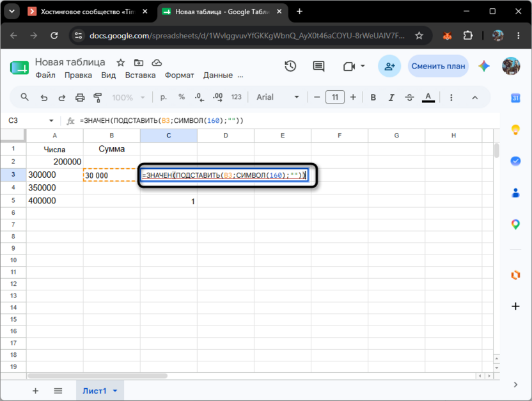
Task: Click the print icon in toolbar
Action: click(80, 98)
